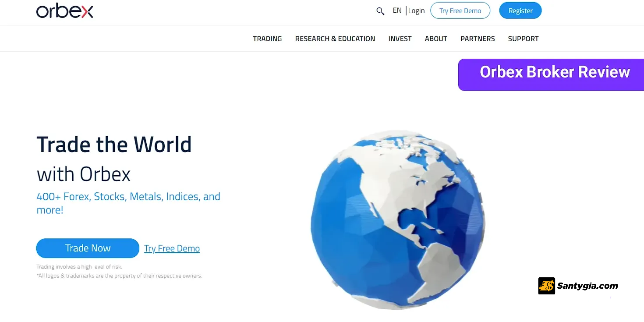Open the Login link
This screenshot has height=322, width=644.
coord(416,11)
